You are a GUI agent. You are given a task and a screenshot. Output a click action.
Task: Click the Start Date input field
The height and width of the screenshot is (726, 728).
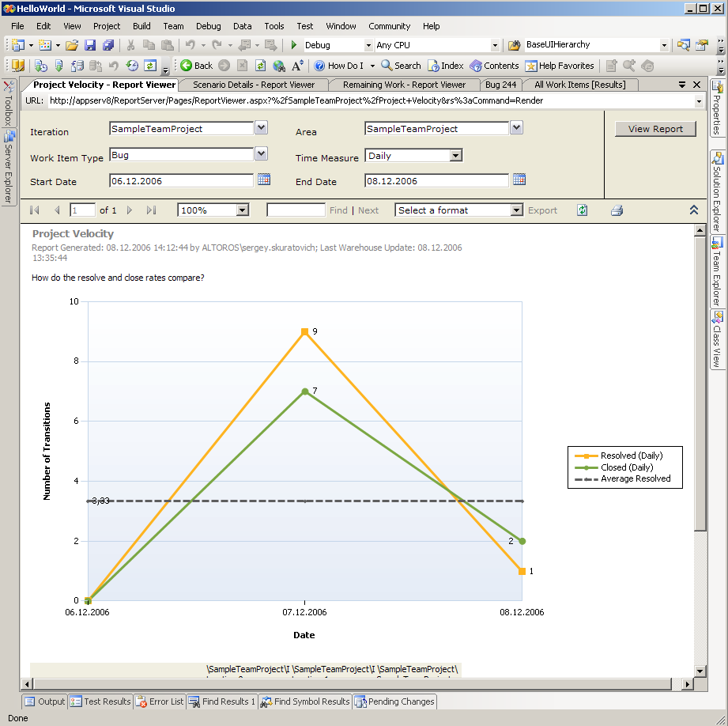(182, 180)
